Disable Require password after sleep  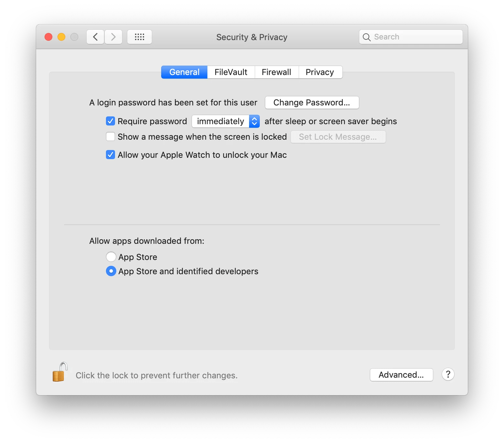[x=110, y=121]
